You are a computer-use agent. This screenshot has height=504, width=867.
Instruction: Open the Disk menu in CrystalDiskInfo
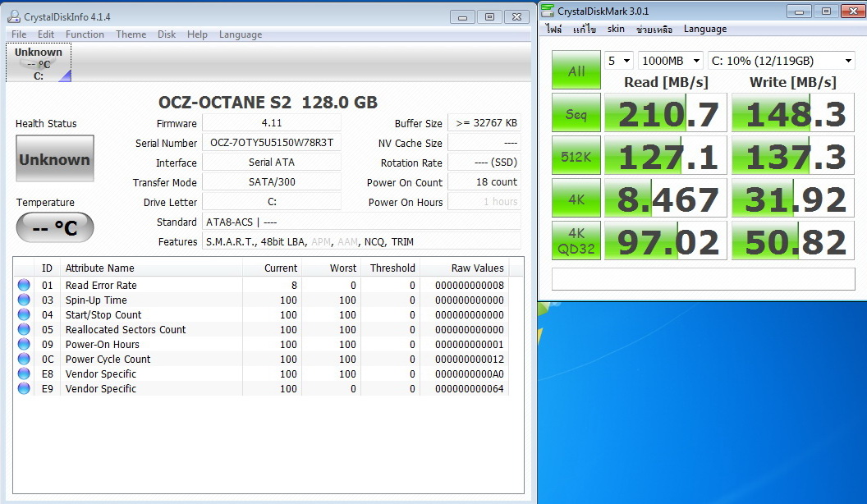tap(167, 34)
